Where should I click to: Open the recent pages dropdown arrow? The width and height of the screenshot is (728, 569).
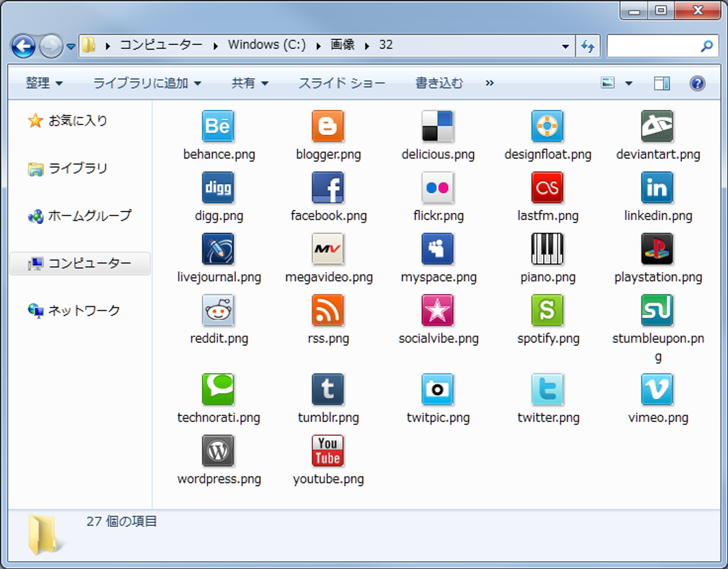click(71, 47)
